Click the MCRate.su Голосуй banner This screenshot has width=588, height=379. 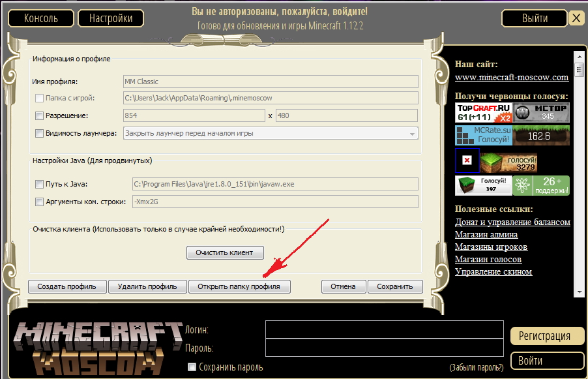coord(483,136)
